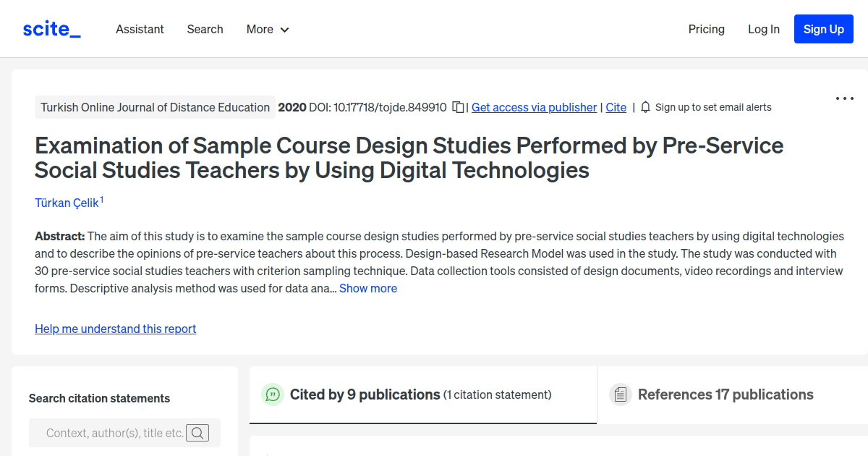Click the References document icon
The height and width of the screenshot is (456, 868).
pyautogui.click(x=621, y=394)
